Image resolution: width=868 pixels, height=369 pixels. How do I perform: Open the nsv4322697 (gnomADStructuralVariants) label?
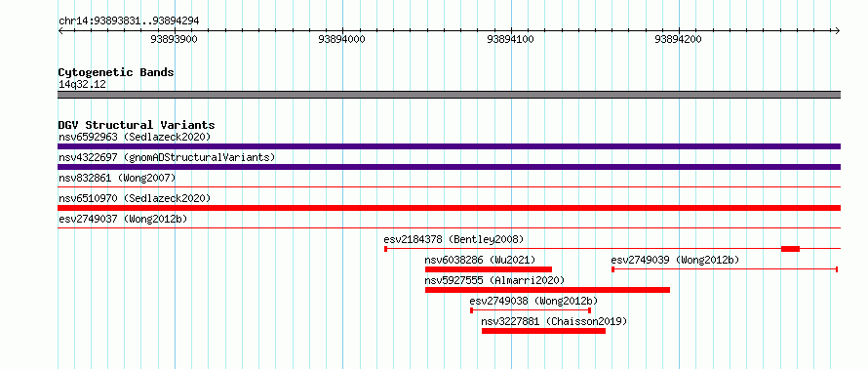pos(167,157)
